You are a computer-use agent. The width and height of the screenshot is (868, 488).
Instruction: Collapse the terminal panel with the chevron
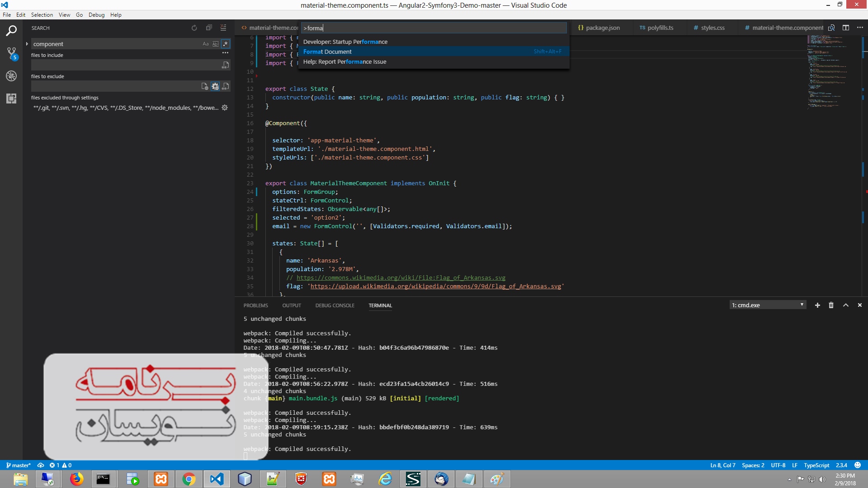[845, 305]
